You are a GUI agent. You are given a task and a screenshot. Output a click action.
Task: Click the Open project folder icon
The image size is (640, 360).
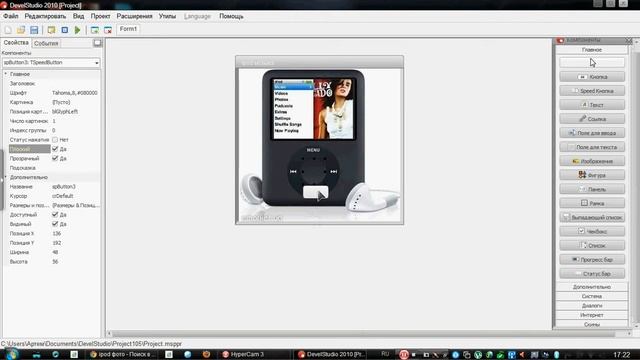pyautogui.click(x=21, y=30)
